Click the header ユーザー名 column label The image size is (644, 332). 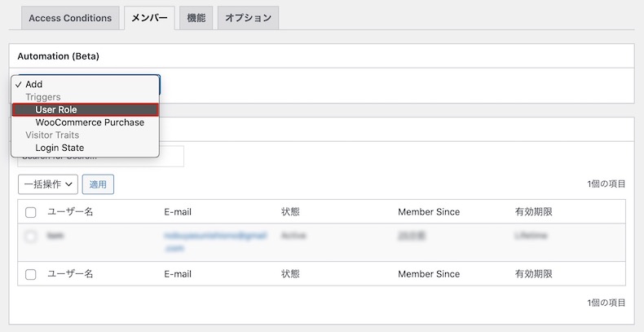pos(70,212)
